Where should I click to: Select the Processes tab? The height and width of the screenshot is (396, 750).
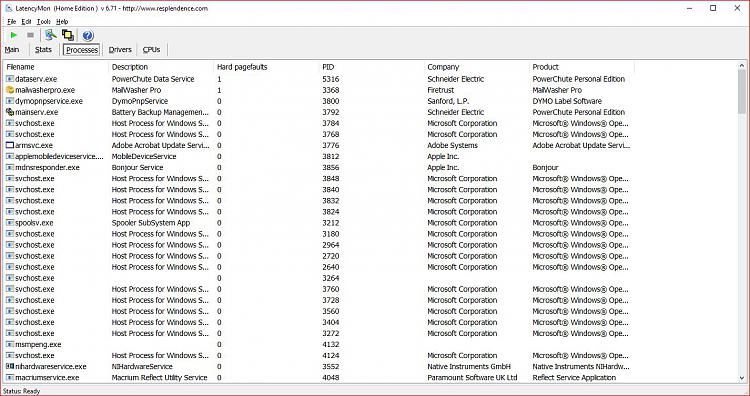point(82,50)
